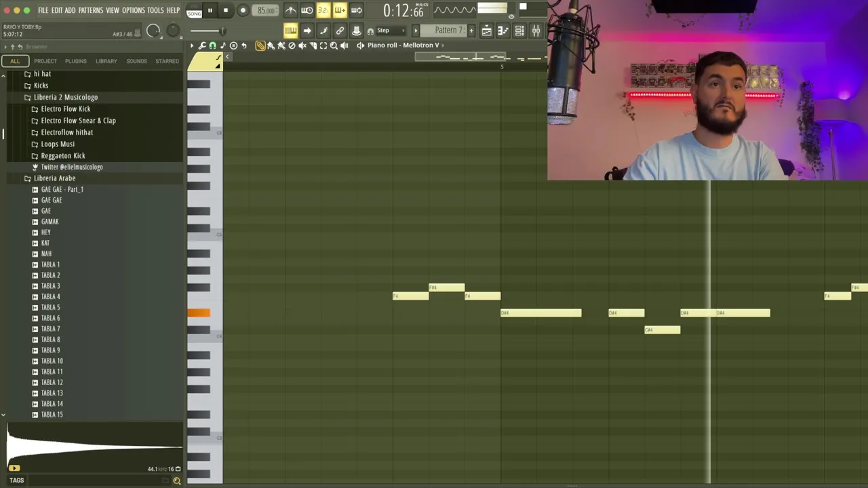
Task: Toggle wait for input before playing
Action: pos(307,10)
